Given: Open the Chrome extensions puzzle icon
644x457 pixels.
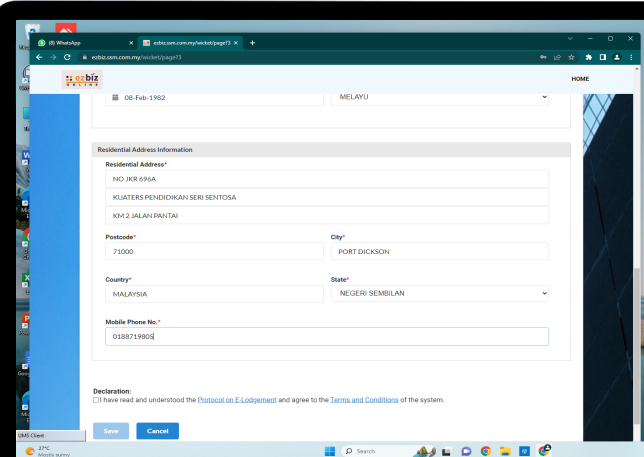Looking at the screenshot, I should pos(589,57).
